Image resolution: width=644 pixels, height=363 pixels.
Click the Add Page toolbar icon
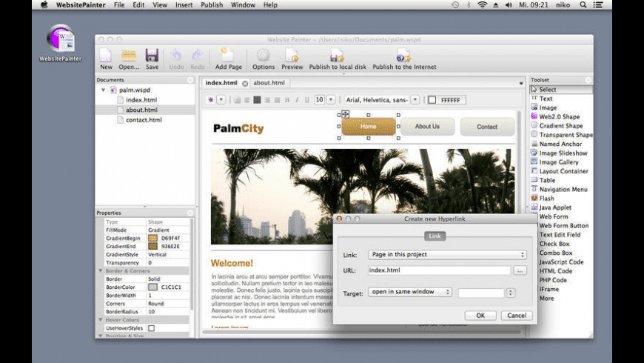click(229, 56)
